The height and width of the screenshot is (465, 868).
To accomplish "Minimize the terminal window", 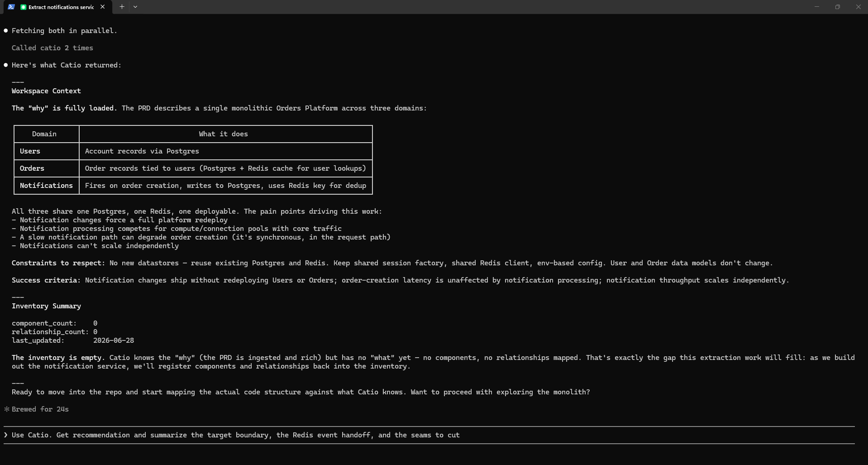I will [817, 7].
